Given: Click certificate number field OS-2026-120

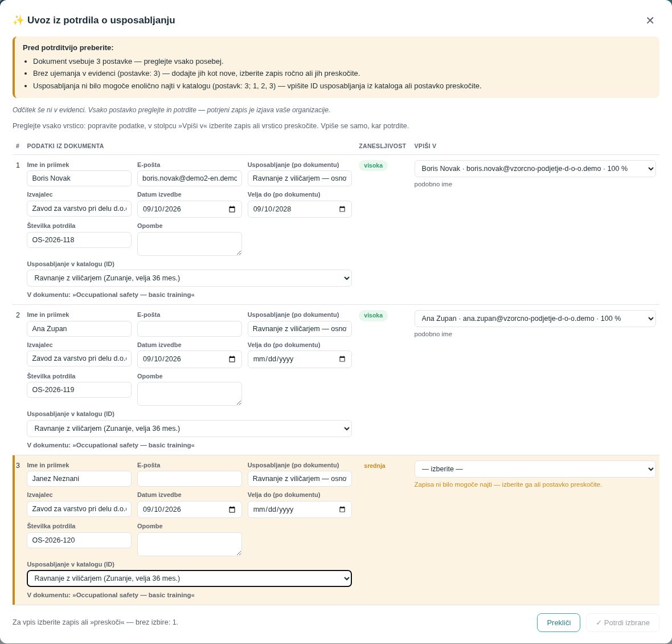Looking at the screenshot, I should click(79, 540).
